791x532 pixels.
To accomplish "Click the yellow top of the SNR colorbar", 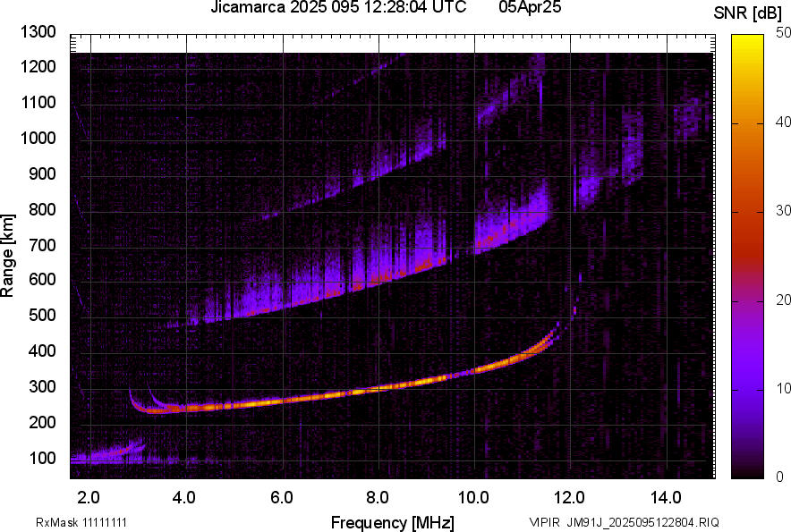I will (x=748, y=40).
